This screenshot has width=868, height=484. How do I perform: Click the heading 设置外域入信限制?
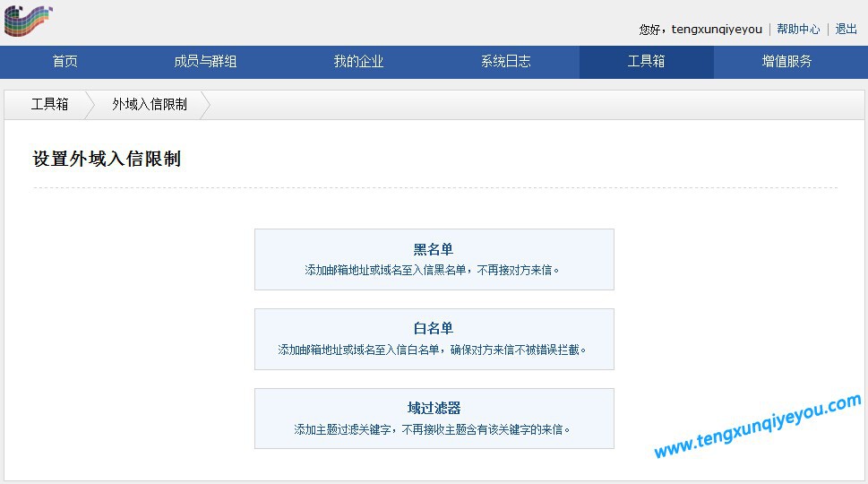107,159
